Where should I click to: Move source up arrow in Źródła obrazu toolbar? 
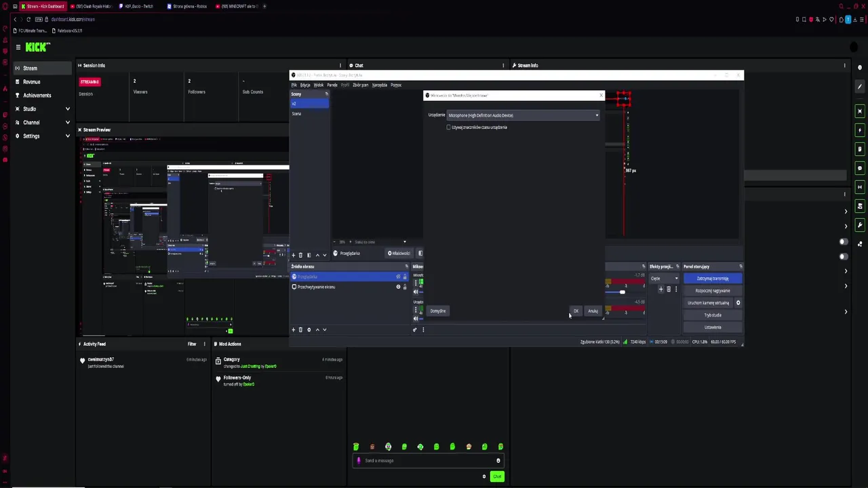[317, 330]
